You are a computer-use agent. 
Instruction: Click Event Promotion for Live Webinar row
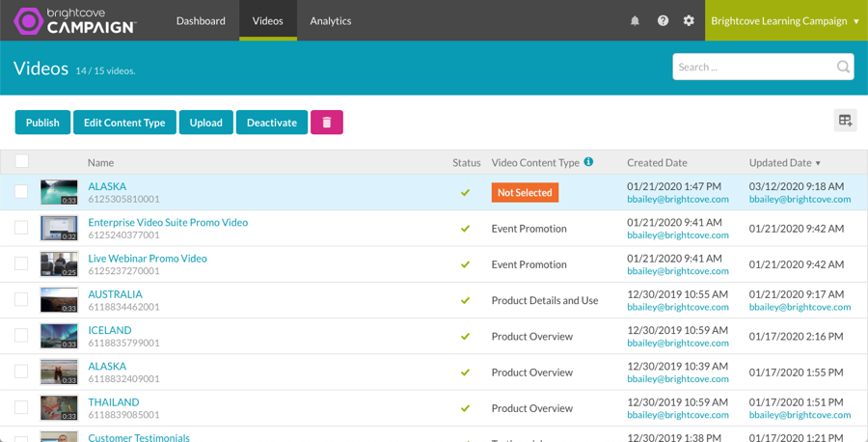pos(529,264)
